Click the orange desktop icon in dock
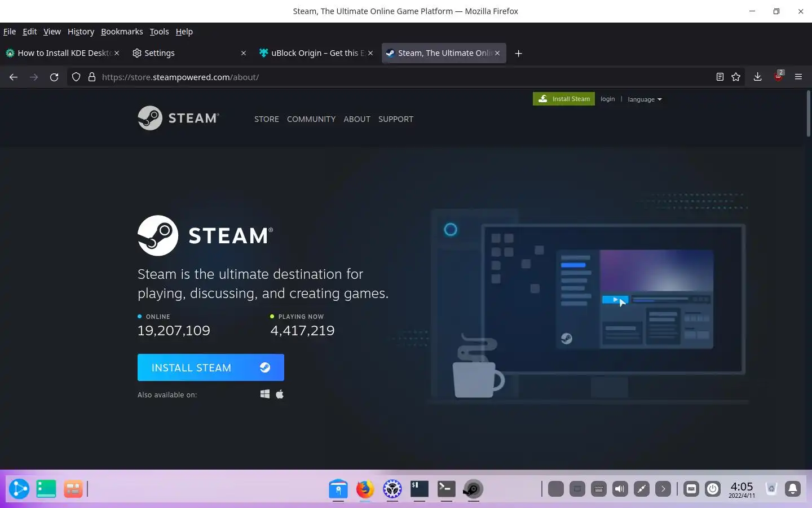Image resolution: width=812 pixels, height=508 pixels. point(73,489)
